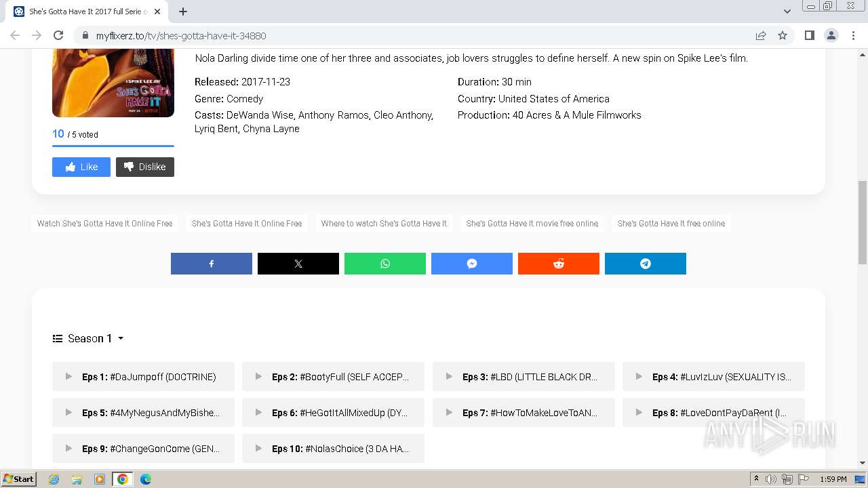Click the Dislike button

145,167
